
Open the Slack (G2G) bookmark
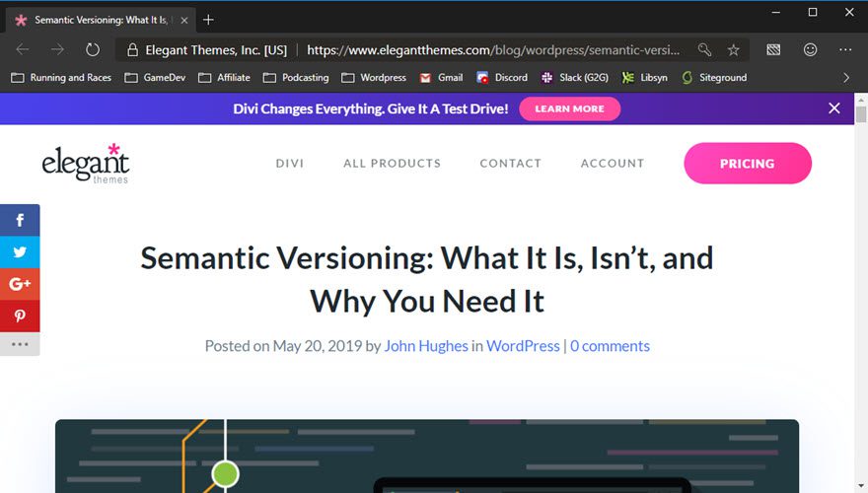[x=575, y=78]
